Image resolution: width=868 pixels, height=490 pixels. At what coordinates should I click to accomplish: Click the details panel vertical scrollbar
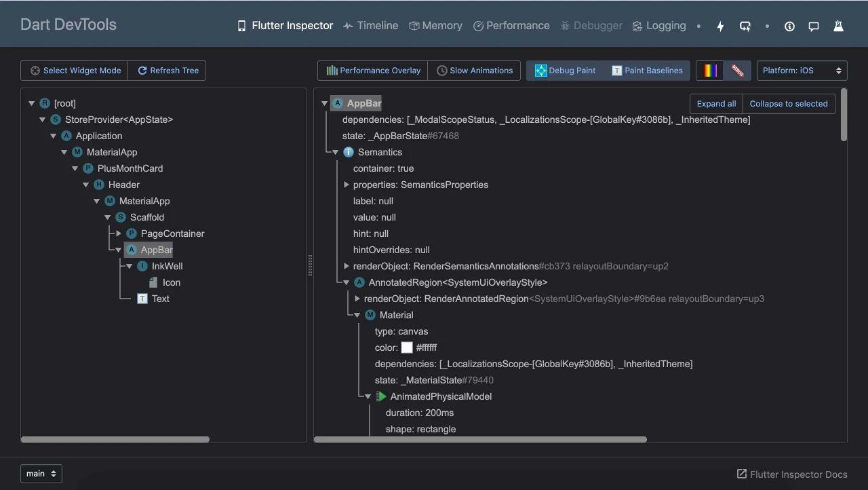[844, 115]
